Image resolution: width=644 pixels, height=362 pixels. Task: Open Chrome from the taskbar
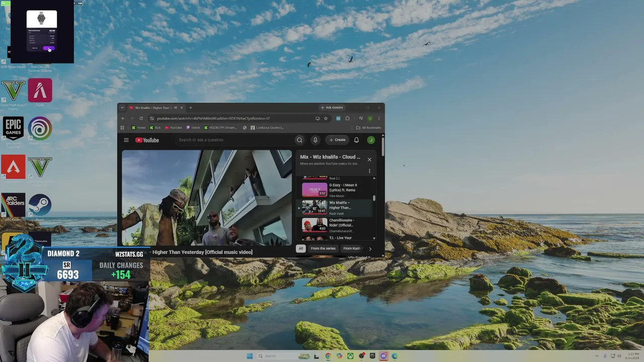(328, 356)
